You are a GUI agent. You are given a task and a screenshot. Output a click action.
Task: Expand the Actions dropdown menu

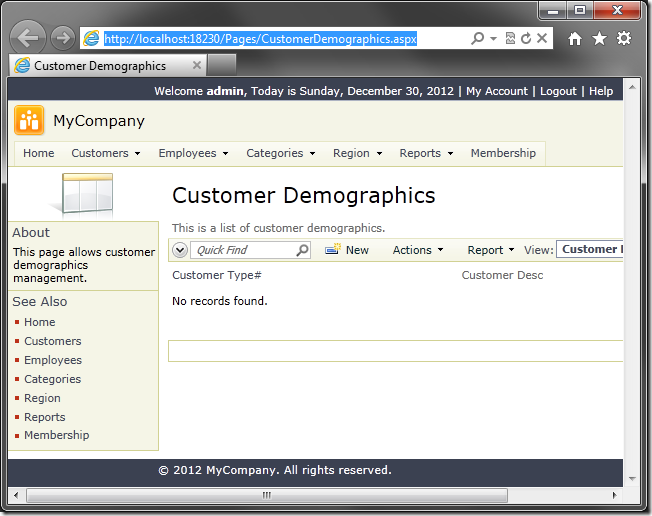pyautogui.click(x=417, y=250)
